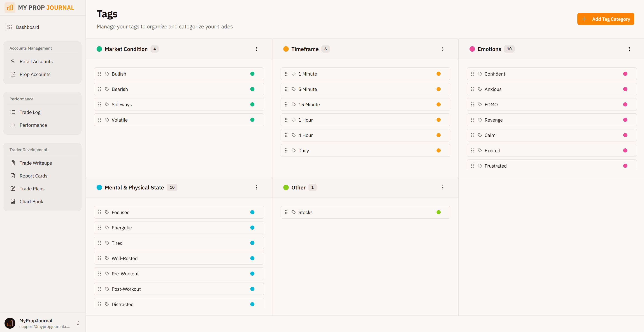Click the drag handle of FOMO tag
Image resolution: width=644 pixels, height=332 pixels.
[472, 104]
